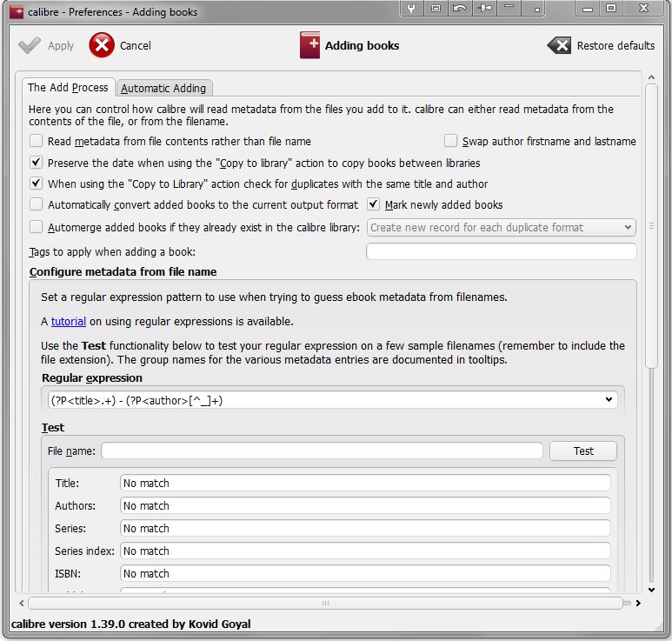Click the Regular expression label

coord(92,377)
